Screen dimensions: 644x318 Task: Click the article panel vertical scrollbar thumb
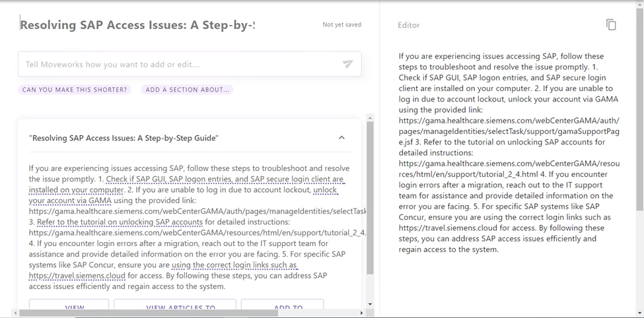point(370,198)
